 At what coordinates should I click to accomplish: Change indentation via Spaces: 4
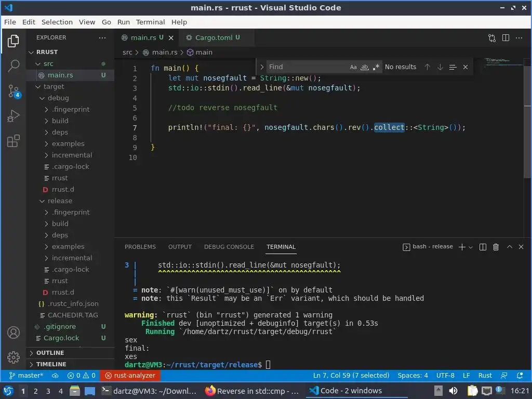coord(413,376)
